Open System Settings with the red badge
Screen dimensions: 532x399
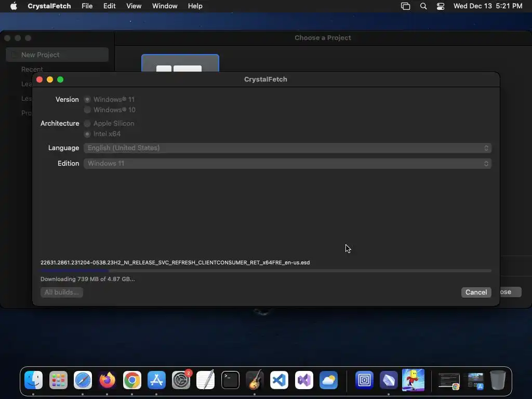pos(181,380)
